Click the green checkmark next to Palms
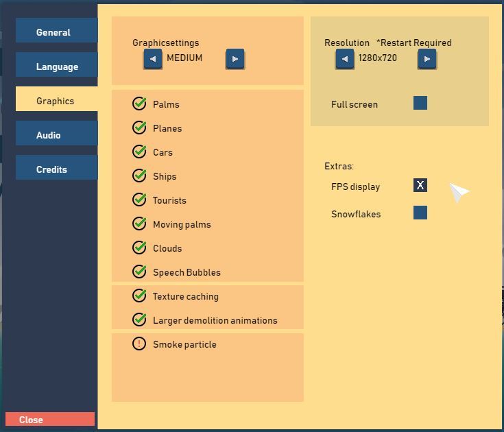 point(139,104)
